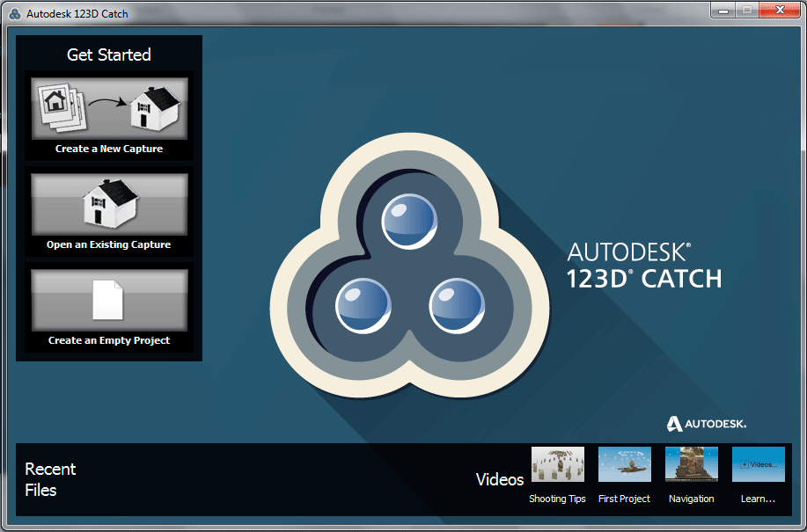Open the First Project video thumbnail

click(x=624, y=464)
